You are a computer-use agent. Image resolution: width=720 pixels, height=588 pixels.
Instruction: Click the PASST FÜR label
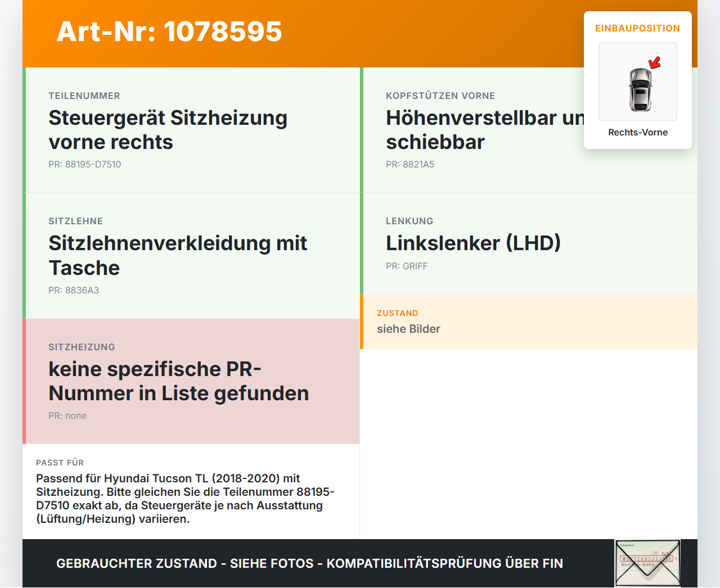point(60,463)
